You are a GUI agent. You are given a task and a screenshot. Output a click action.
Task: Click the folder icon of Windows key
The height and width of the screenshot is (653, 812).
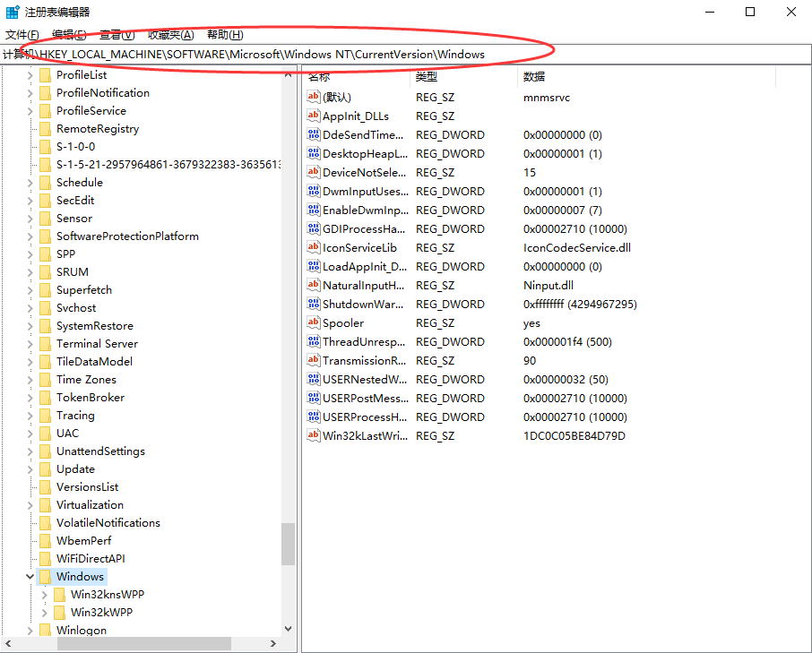click(x=46, y=577)
